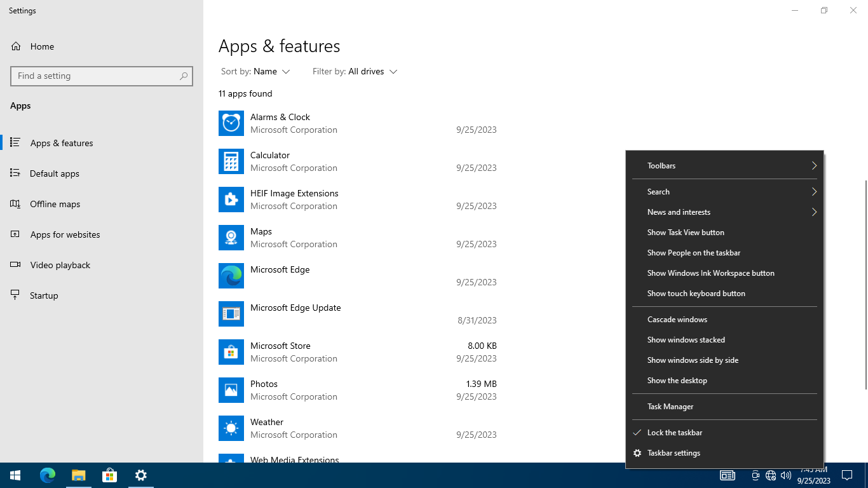This screenshot has height=488, width=868.
Task: Select the Photos app icon
Action: coord(231,390)
